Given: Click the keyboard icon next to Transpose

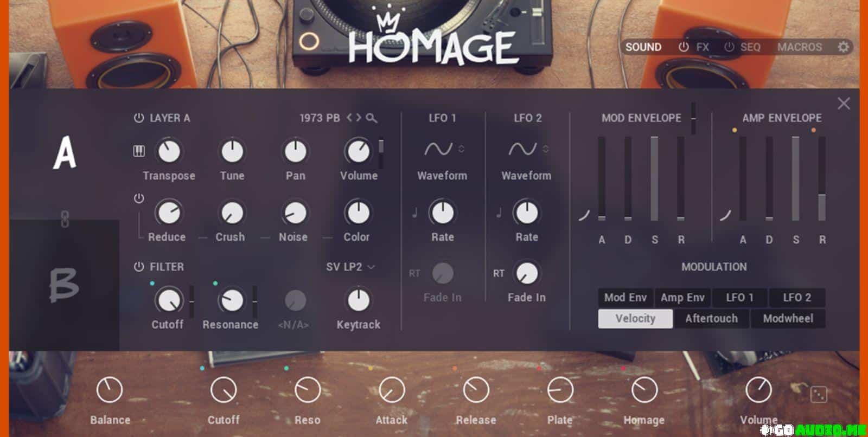Looking at the screenshot, I should (x=139, y=151).
